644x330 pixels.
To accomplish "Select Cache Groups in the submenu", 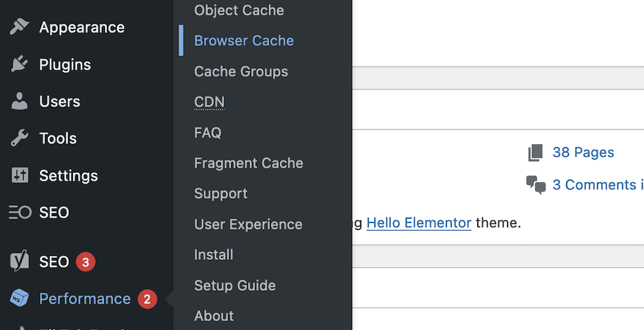I will (x=241, y=71).
